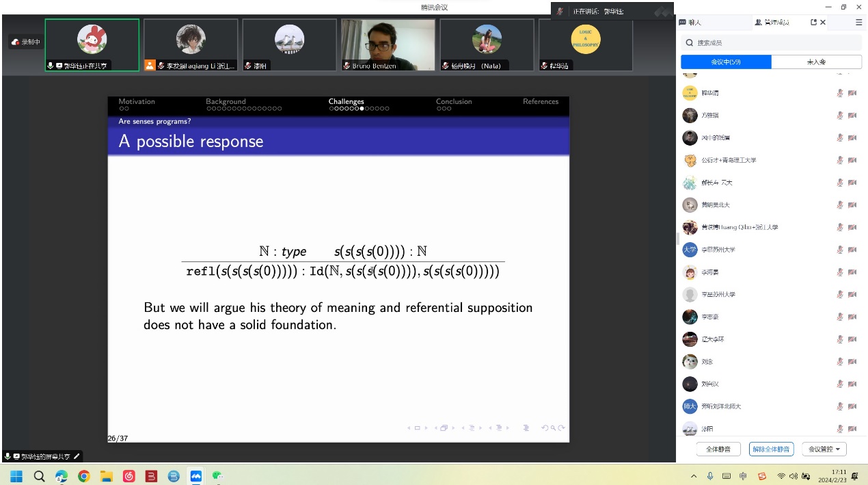Click the camera icon for 李海昊
868x485 pixels.
(x=852, y=272)
